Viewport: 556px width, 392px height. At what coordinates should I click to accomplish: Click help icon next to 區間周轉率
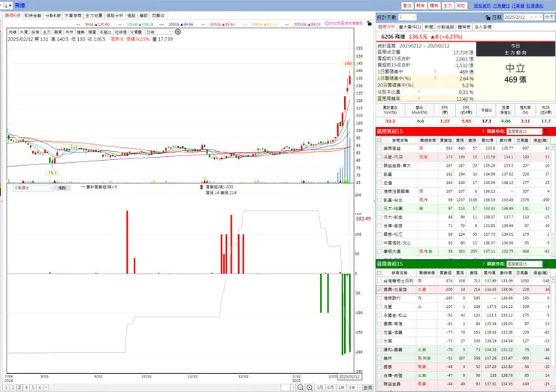tap(419, 98)
